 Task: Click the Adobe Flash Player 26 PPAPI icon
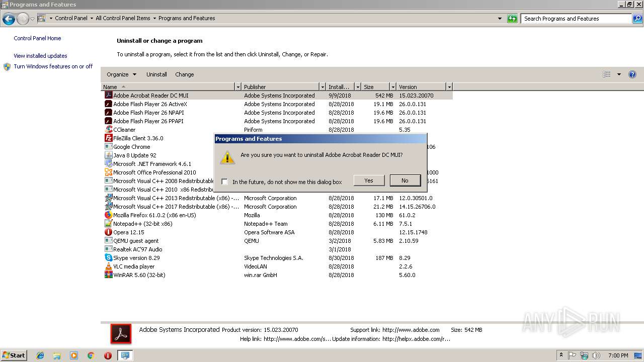pos(108,121)
